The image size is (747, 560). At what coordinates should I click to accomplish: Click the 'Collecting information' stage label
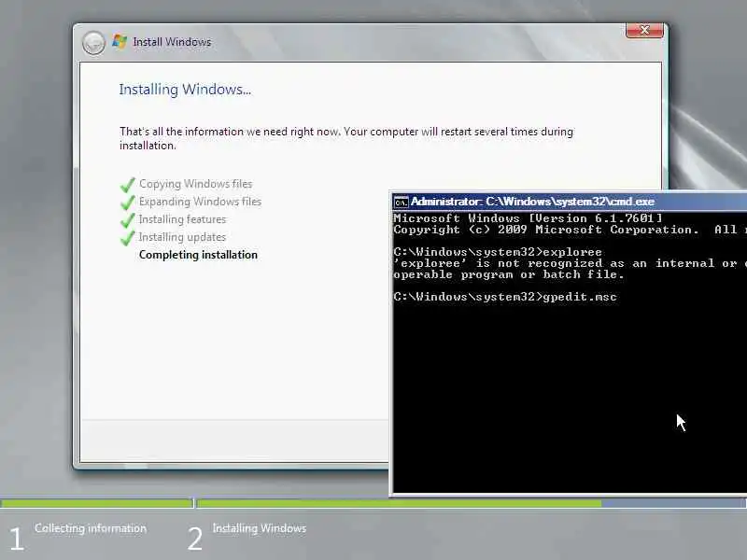91,528
